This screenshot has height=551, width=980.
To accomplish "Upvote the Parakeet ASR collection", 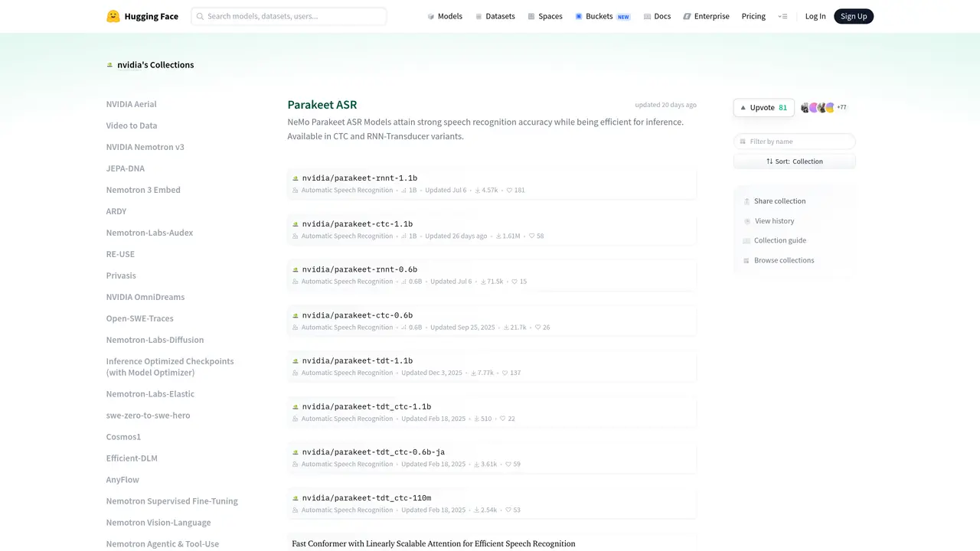I will pos(763,108).
